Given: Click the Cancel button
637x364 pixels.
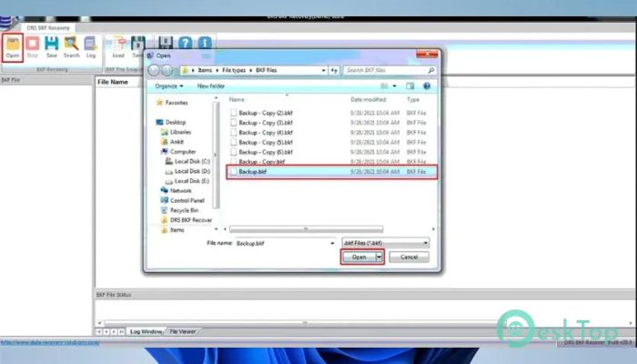Looking at the screenshot, I should 409,257.
